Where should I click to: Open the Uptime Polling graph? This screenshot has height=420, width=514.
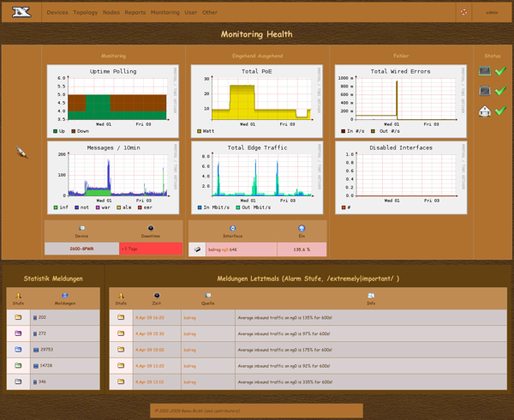[x=113, y=101]
